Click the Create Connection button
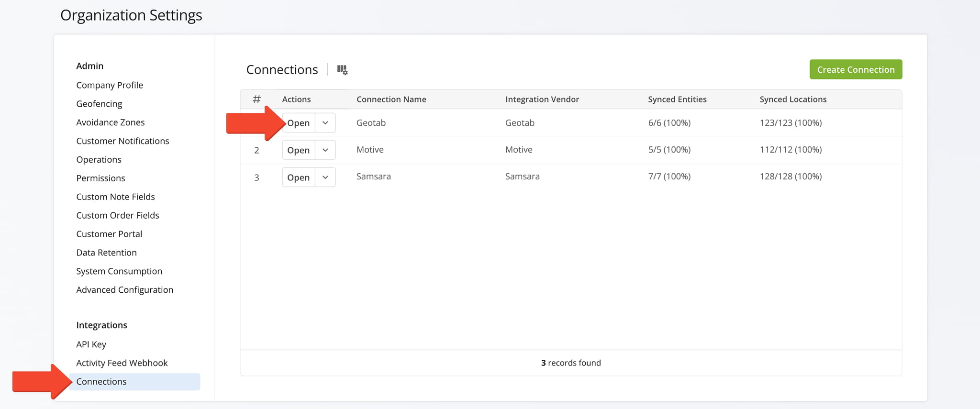Screen dimensions: 980x409 click(x=855, y=69)
